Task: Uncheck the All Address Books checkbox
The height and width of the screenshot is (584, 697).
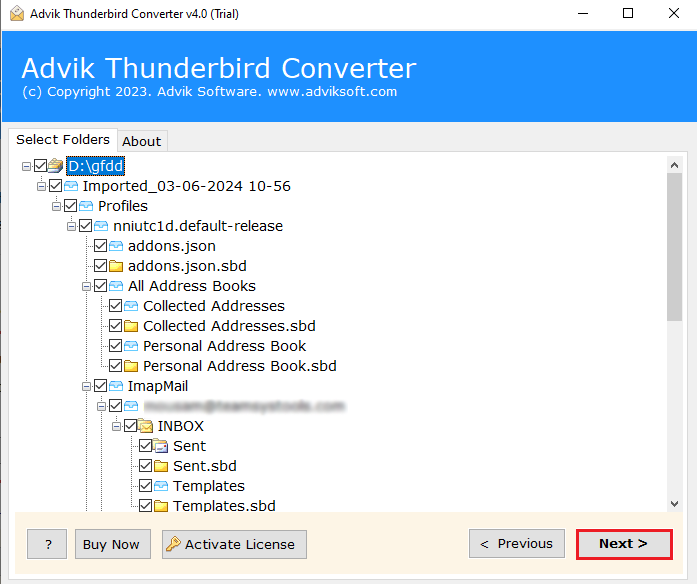Action: pos(100,286)
